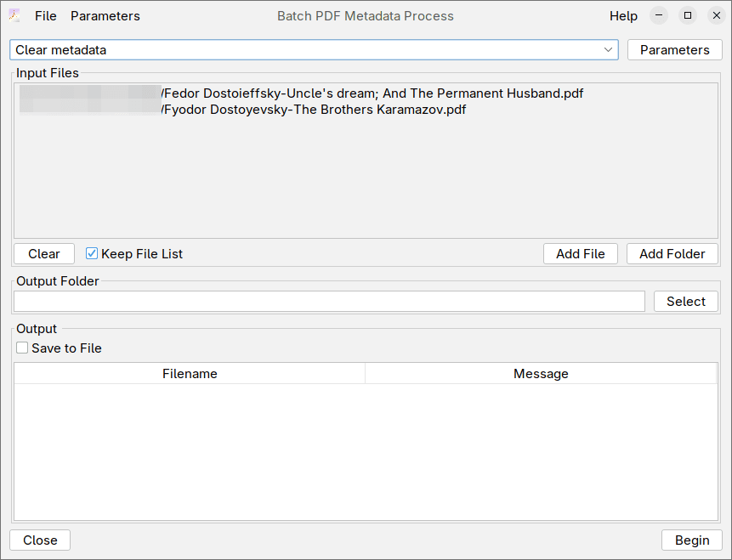
Task: Enable the Save to File option
Action: point(22,348)
